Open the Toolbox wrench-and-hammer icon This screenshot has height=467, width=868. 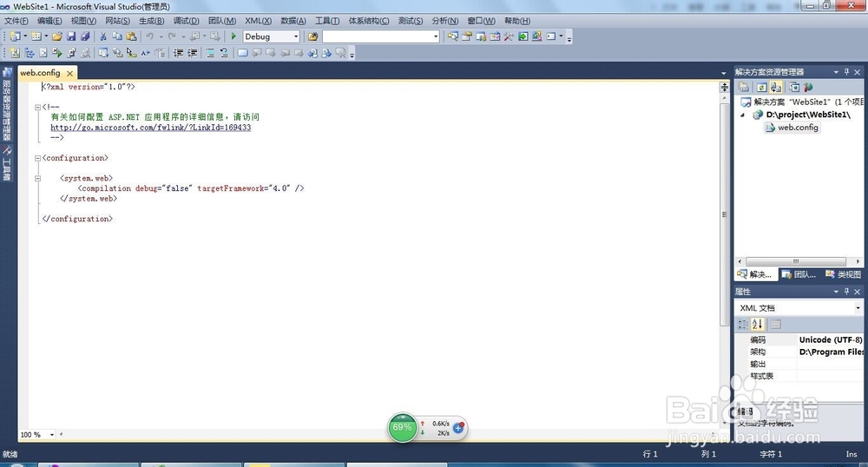click(x=508, y=36)
